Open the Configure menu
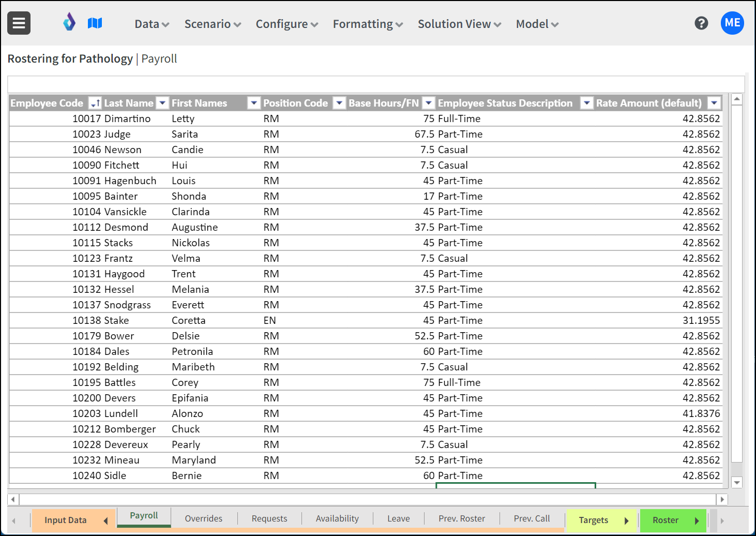 point(287,24)
